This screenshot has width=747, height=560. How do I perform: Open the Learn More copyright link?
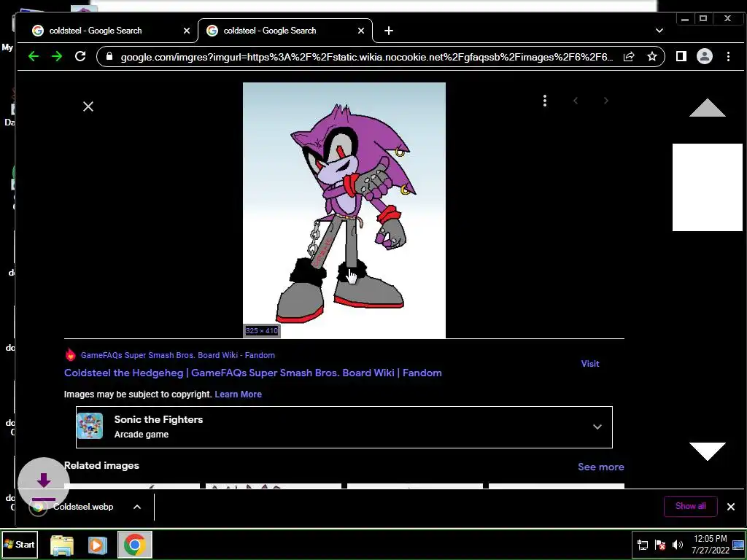click(239, 394)
